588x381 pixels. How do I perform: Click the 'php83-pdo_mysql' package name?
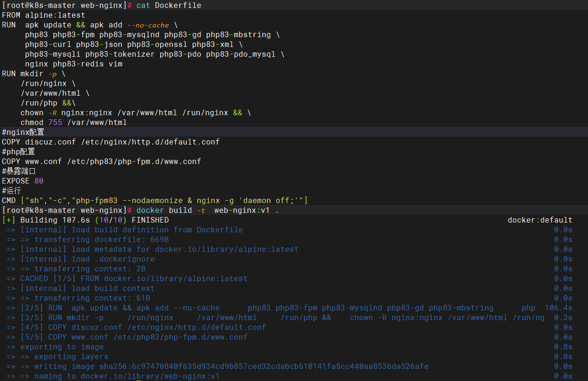241,54
